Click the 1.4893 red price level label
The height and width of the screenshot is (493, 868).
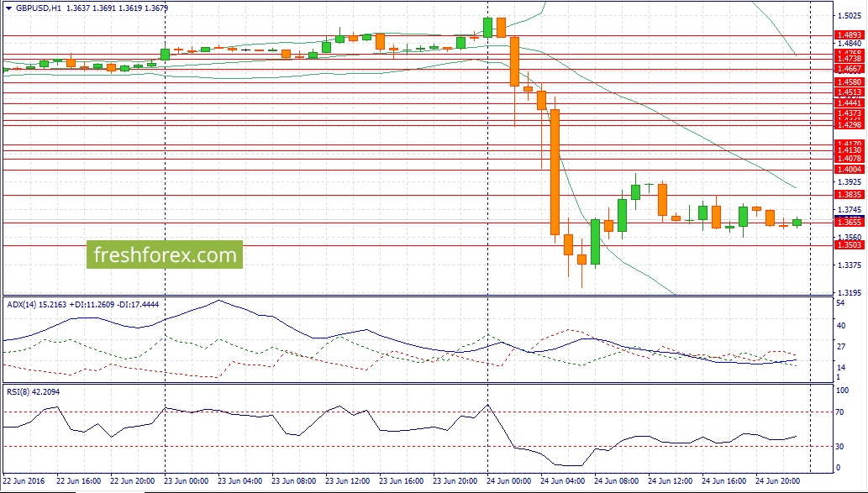click(x=848, y=35)
